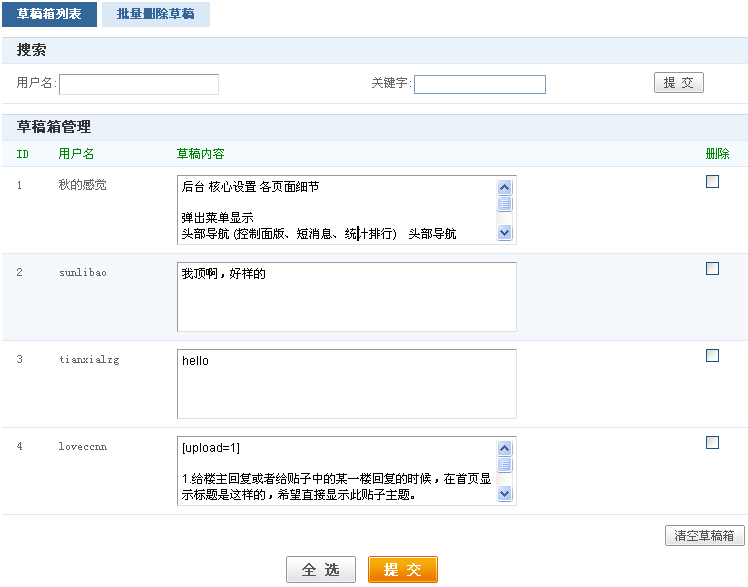The width and height of the screenshot is (748, 587).
Task: Submit search with gray 提交 button
Action: pyautogui.click(x=678, y=82)
